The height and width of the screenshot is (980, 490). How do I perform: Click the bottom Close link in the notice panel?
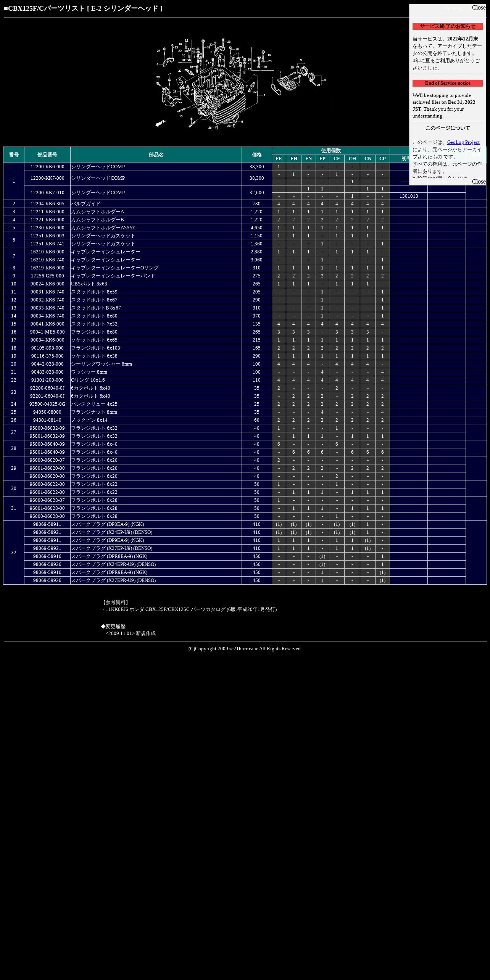pyautogui.click(x=479, y=182)
